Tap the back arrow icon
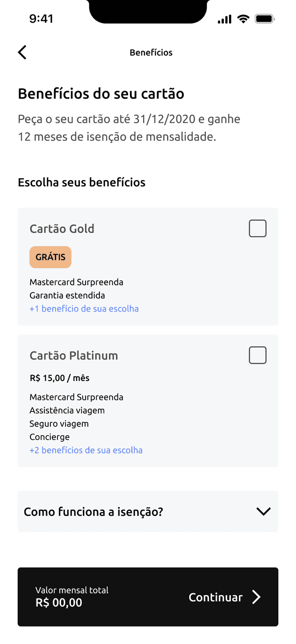Screen dimensions: 296x644 pyautogui.click(x=22, y=52)
